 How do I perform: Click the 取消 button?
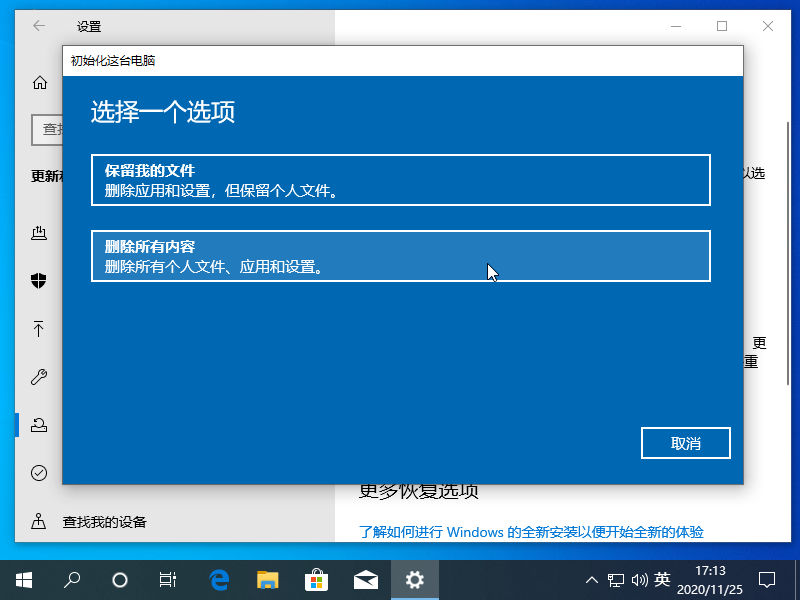click(685, 443)
